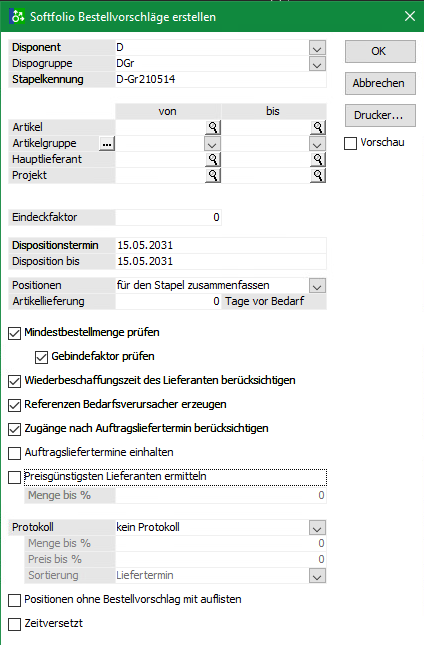Viewport: 424px width, 645px height.
Task: Click the Artikelgruppe ellipsis button
Action: 107,144
